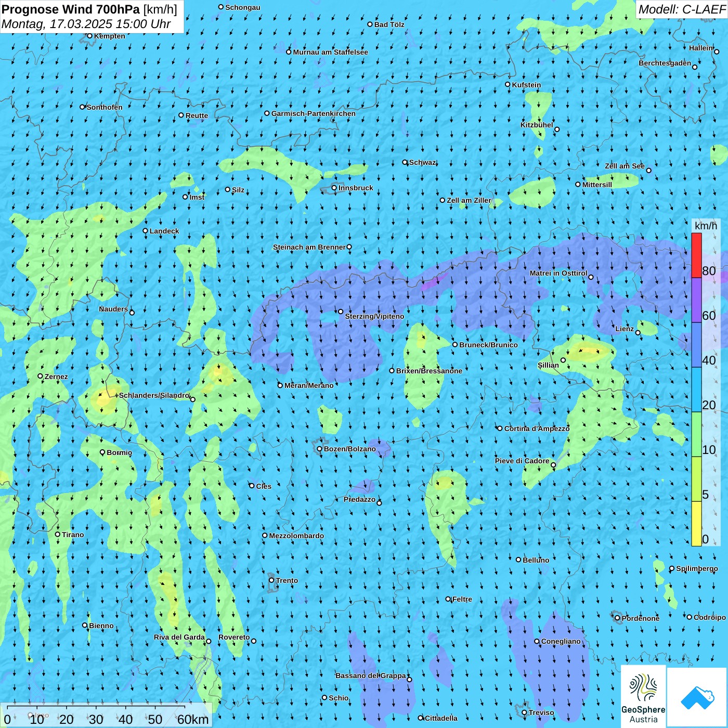
Task: Click the Mittersill label
Action: pos(597,185)
